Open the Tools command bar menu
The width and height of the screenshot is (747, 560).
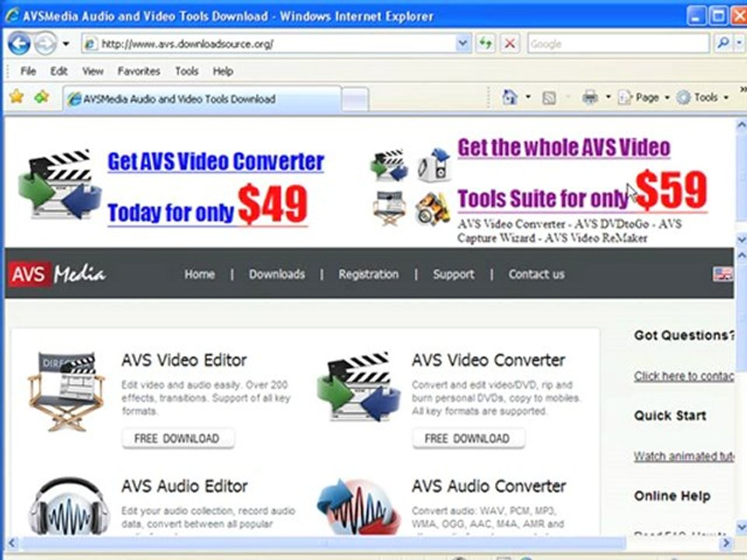pyautogui.click(x=703, y=98)
